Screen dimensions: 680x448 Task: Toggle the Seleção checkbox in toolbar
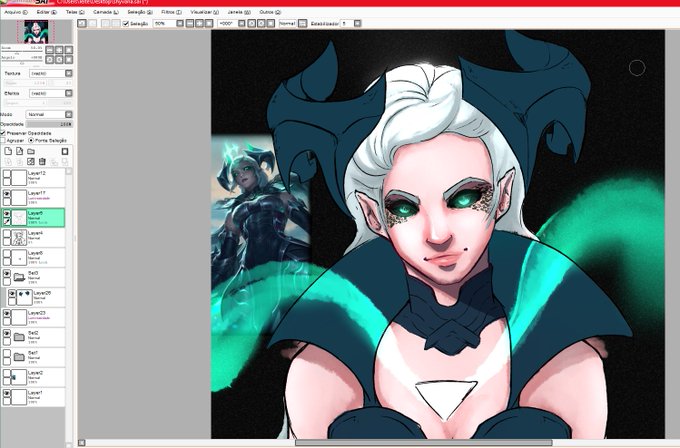coord(126,23)
